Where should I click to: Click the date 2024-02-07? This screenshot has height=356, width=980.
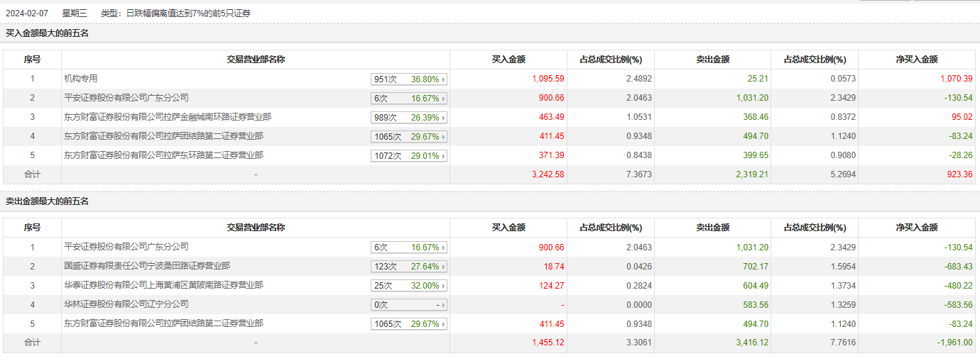pyautogui.click(x=28, y=13)
